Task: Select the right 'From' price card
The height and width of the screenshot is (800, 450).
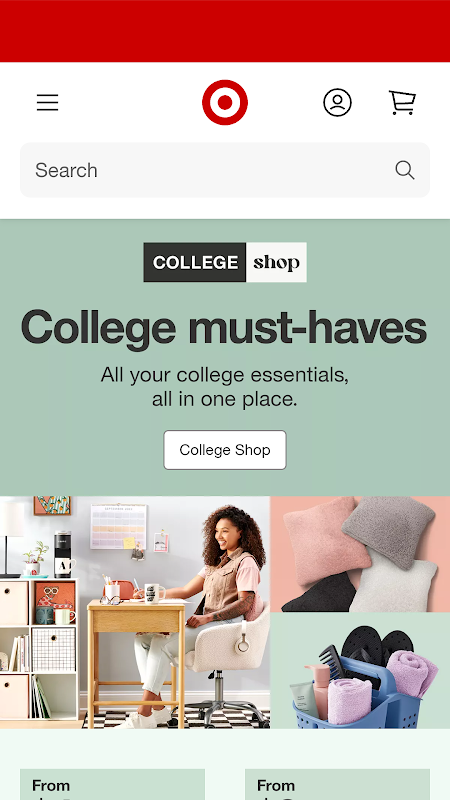Action: pyautogui.click(x=337, y=784)
